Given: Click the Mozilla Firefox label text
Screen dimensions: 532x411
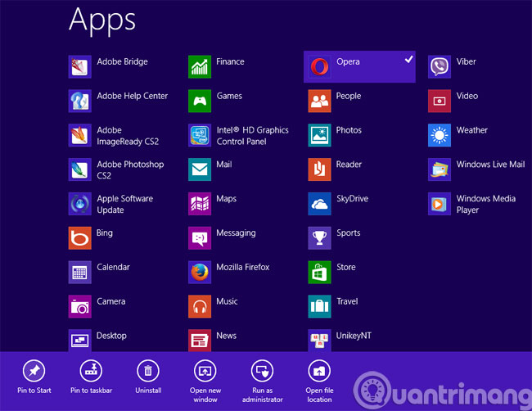Looking at the screenshot, I should click(x=243, y=268).
